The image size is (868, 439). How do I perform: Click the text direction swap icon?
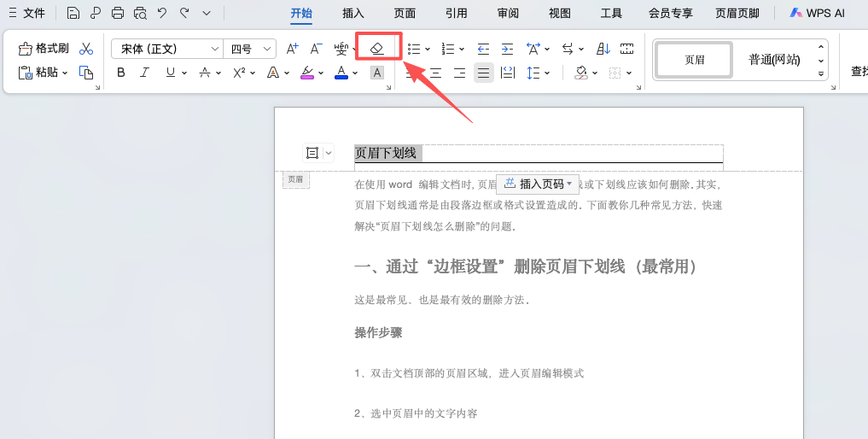568,49
